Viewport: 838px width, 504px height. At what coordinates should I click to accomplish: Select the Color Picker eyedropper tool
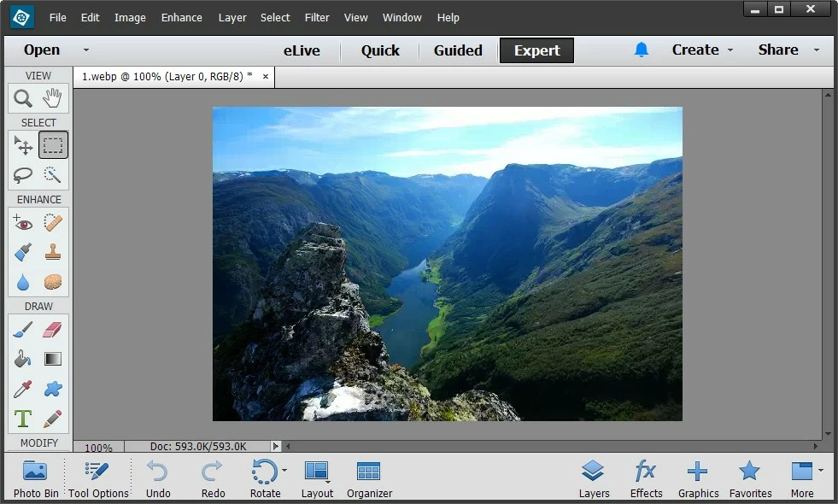(23, 389)
